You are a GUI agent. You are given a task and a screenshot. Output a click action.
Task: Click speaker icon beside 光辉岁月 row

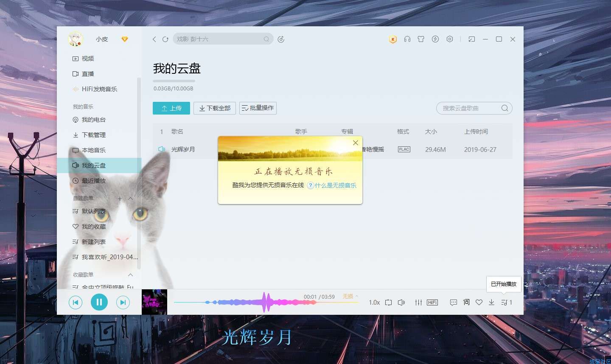(x=162, y=149)
